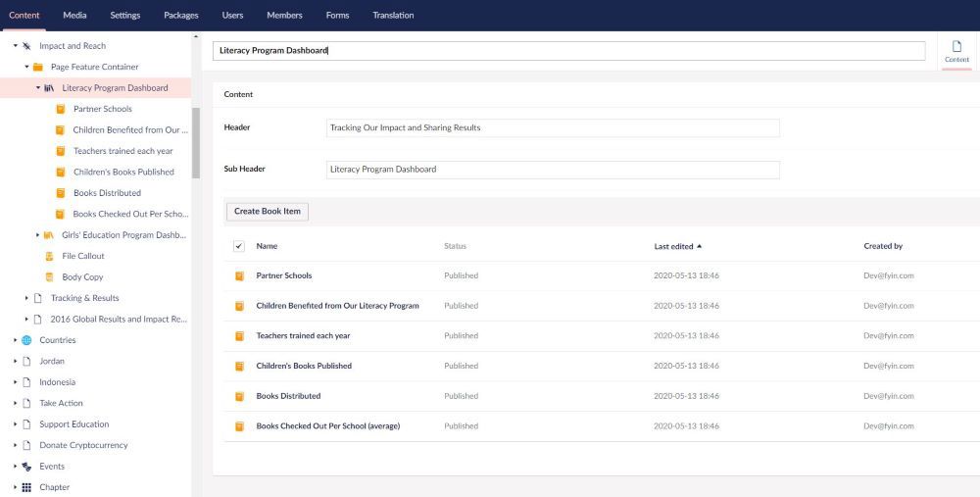Click the Created by column header

pyautogui.click(x=883, y=246)
